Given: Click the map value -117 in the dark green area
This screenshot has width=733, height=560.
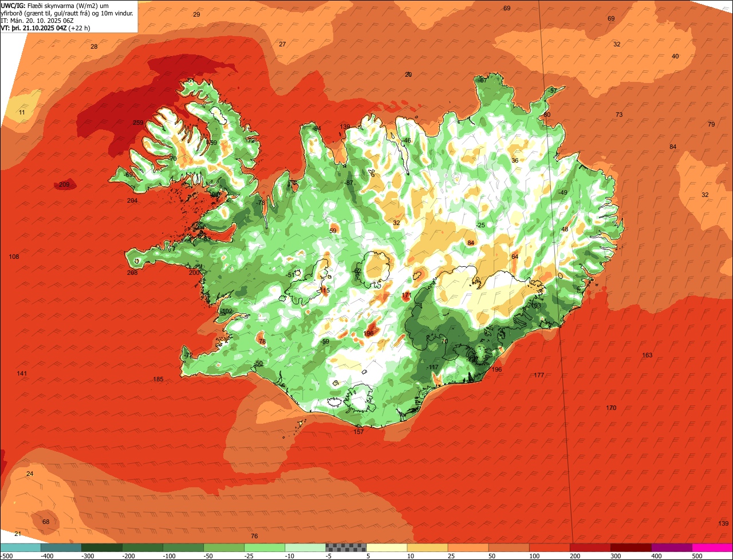Looking at the screenshot, I should pos(432,367).
